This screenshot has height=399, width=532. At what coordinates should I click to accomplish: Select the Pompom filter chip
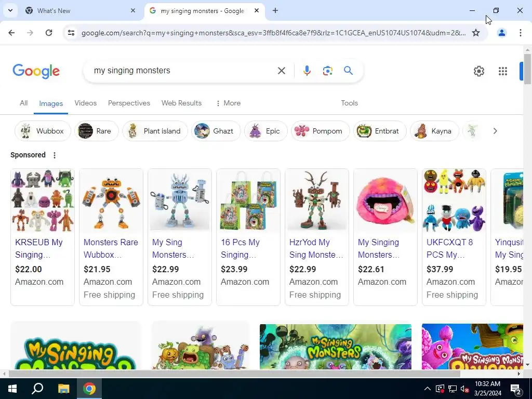tap(320, 131)
